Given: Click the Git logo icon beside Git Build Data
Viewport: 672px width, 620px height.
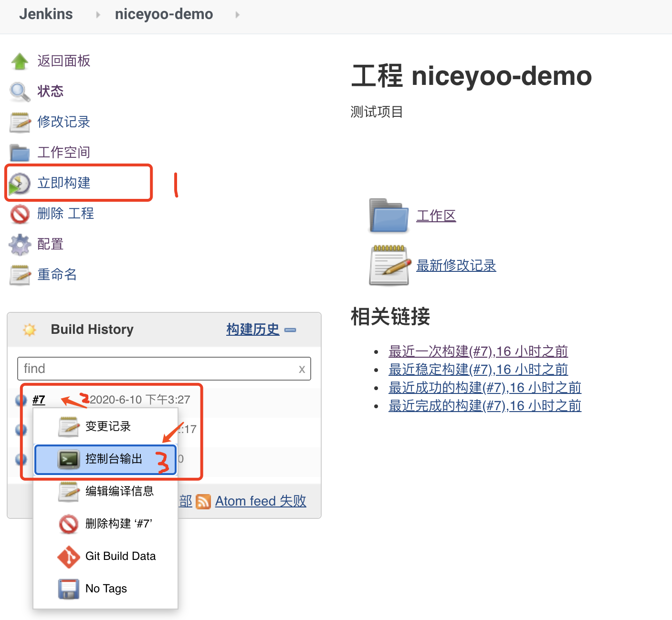Looking at the screenshot, I should click(69, 557).
